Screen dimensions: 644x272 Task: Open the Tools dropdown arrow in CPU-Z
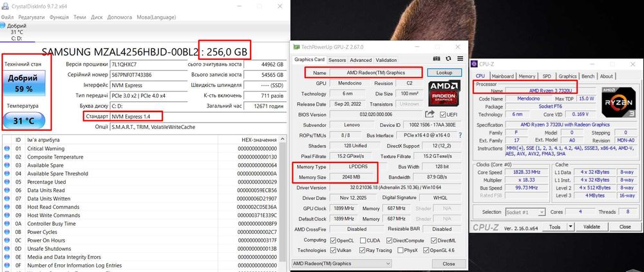pos(571,227)
